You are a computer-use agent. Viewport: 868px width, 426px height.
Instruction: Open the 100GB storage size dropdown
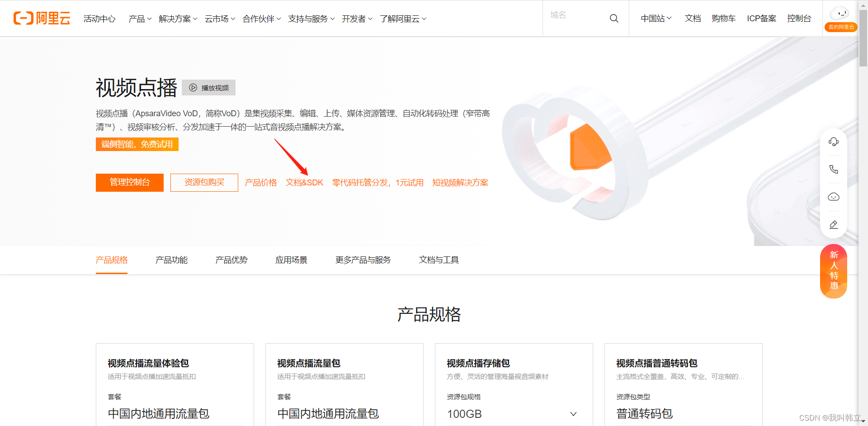point(514,414)
